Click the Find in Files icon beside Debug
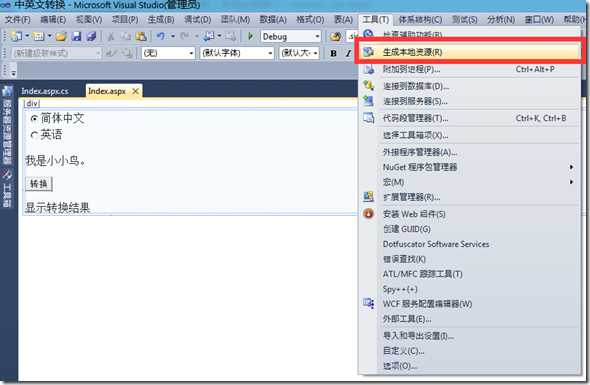 coord(335,37)
